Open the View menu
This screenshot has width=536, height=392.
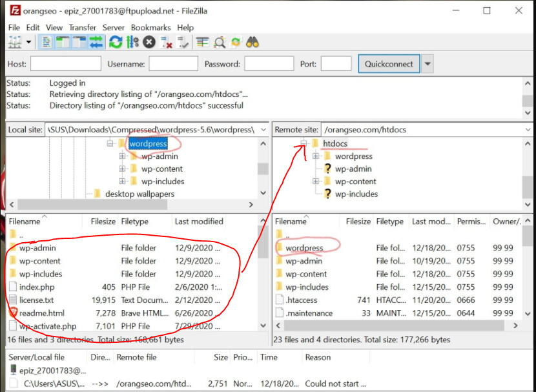54,28
